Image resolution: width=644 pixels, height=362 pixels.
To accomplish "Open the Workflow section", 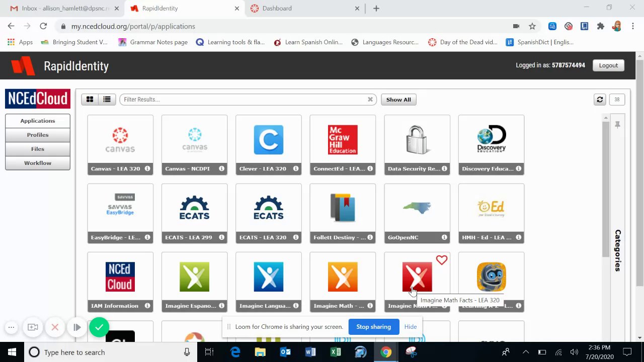I will [38, 163].
